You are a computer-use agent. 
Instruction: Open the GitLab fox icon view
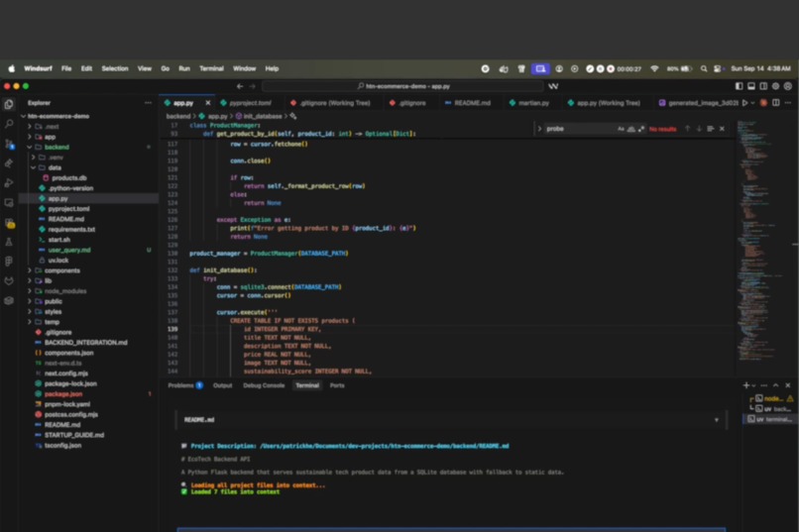click(9, 281)
